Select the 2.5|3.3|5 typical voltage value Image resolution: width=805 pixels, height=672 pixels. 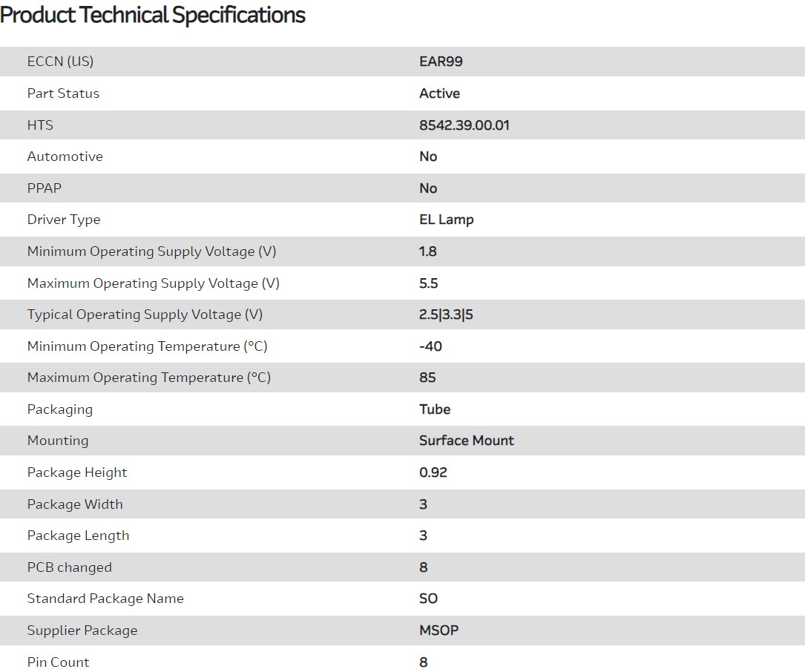(x=446, y=314)
